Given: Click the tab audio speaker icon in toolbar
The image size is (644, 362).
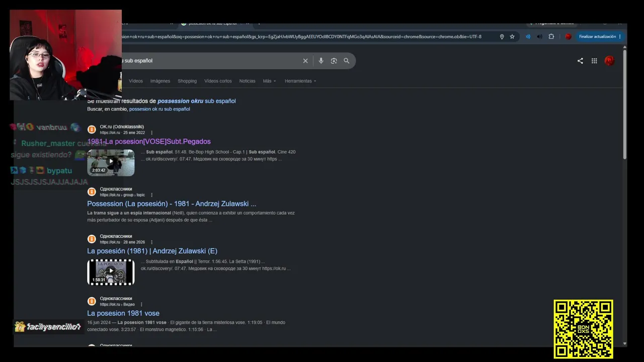Looking at the screenshot, I should tap(539, 37).
